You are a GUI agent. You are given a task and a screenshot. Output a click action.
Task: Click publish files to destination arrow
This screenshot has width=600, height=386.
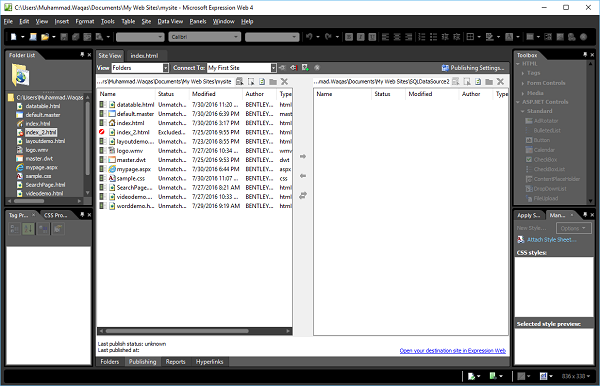point(303,156)
